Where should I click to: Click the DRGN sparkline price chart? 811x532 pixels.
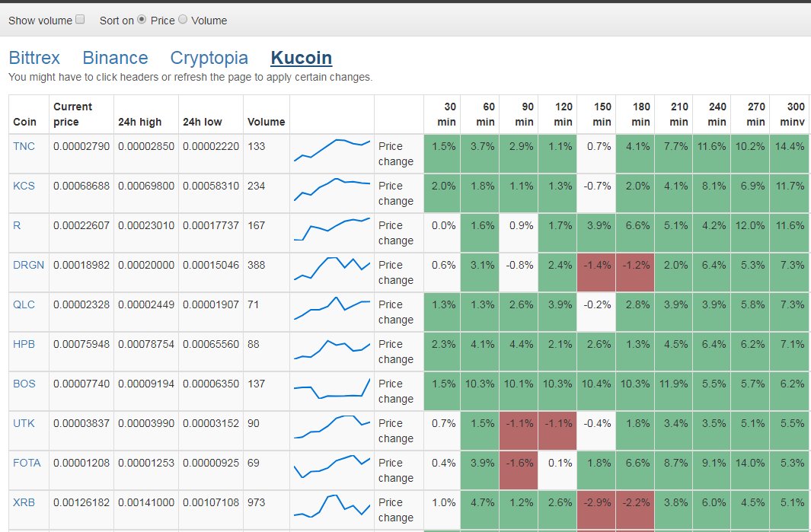(x=332, y=269)
